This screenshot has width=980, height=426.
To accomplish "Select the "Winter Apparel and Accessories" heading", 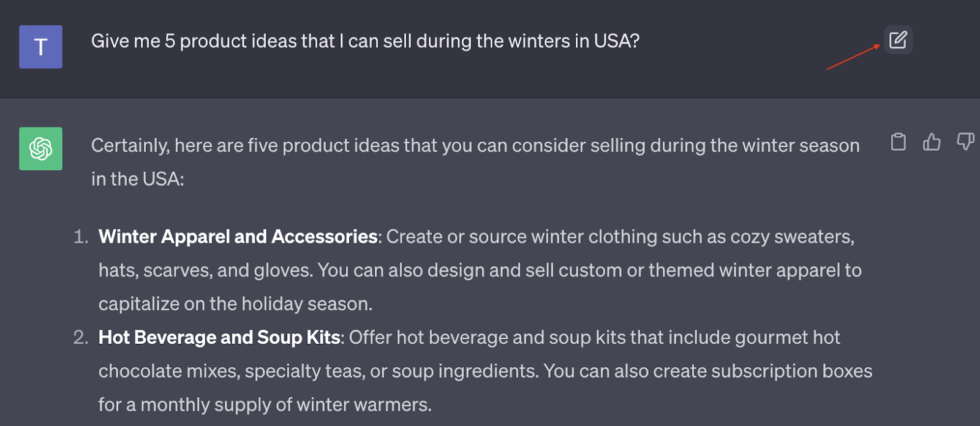I will 238,237.
